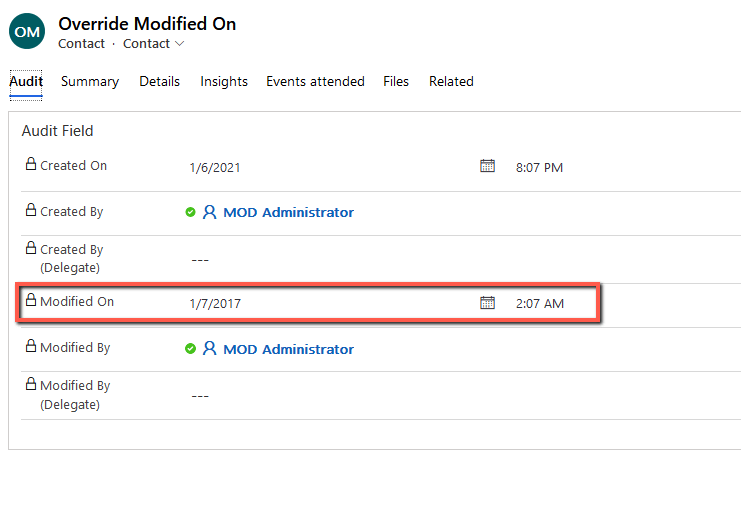Open the Related tab menu

(x=451, y=82)
